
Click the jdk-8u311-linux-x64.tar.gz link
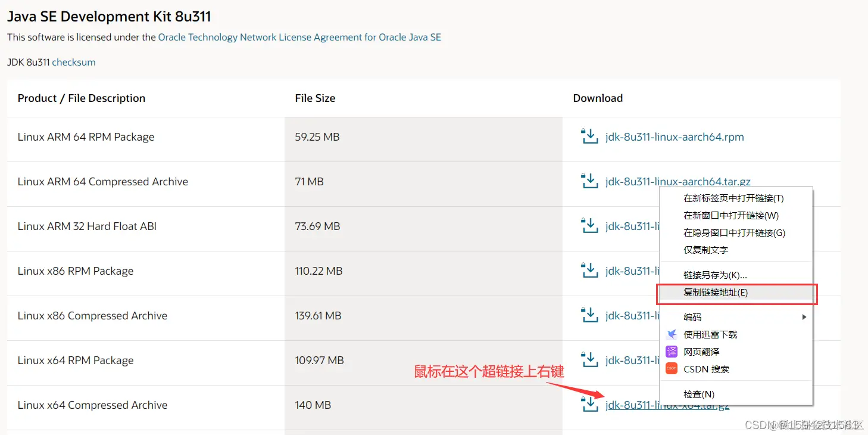tap(667, 405)
